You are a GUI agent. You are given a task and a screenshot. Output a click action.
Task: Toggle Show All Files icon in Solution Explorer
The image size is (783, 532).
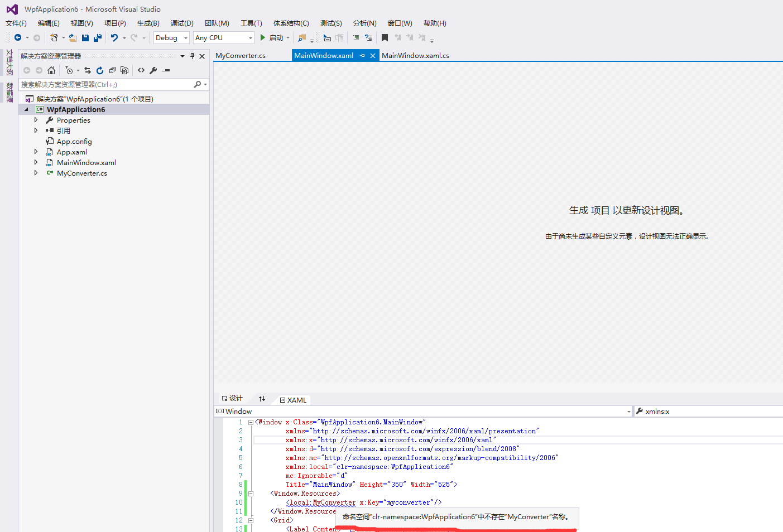point(124,70)
